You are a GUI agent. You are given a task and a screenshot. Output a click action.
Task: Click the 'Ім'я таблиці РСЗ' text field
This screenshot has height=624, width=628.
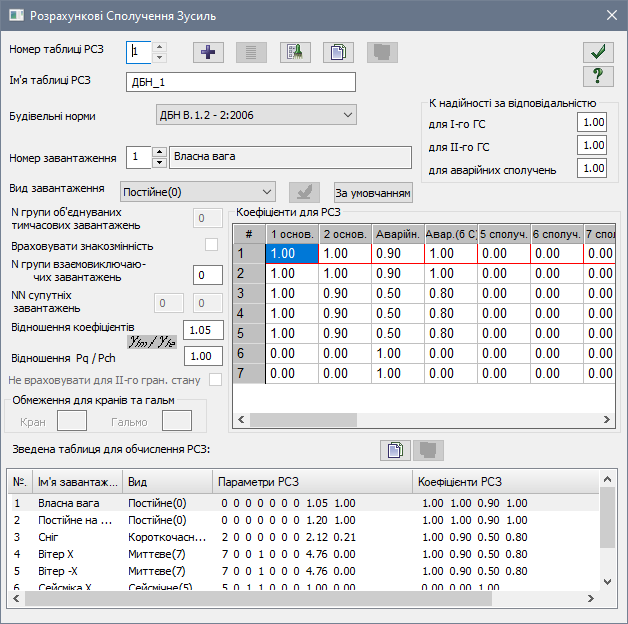[x=241, y=82]
